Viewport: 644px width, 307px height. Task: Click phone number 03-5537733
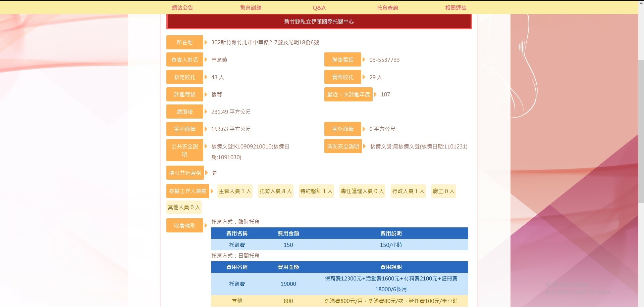[x=384, y=60]
